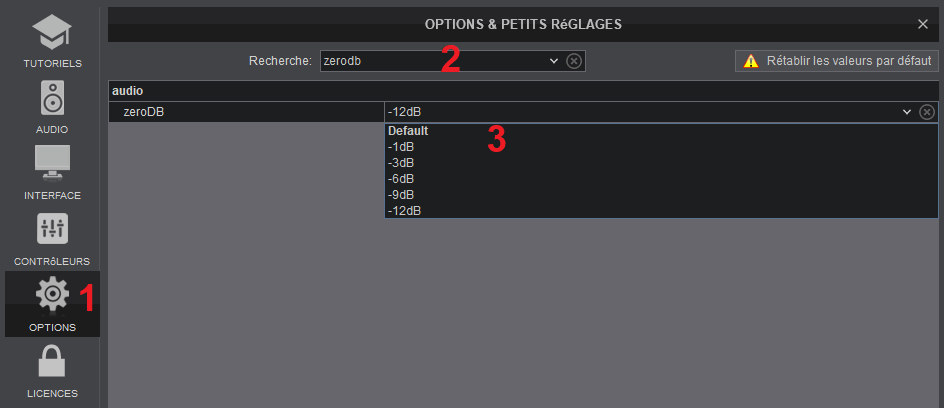Click into the Recherche search field

tap(433, 61)
